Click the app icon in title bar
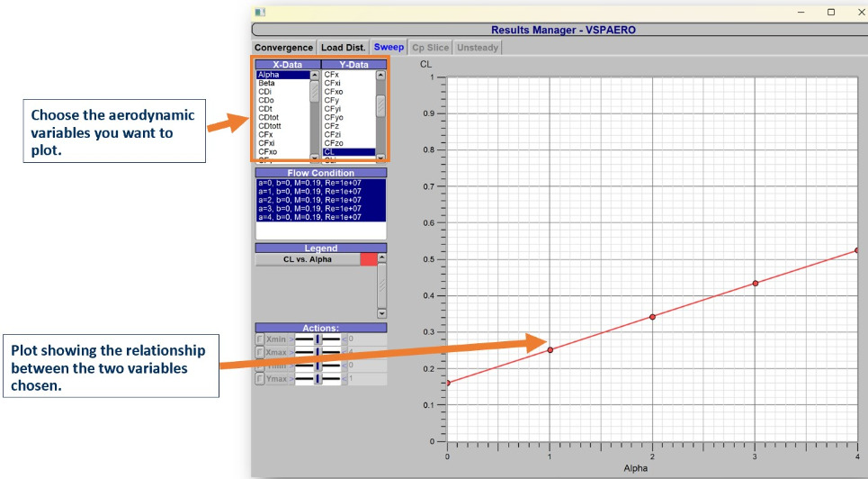Viewport: 868px width, 479px height. [x=260, y=12]
